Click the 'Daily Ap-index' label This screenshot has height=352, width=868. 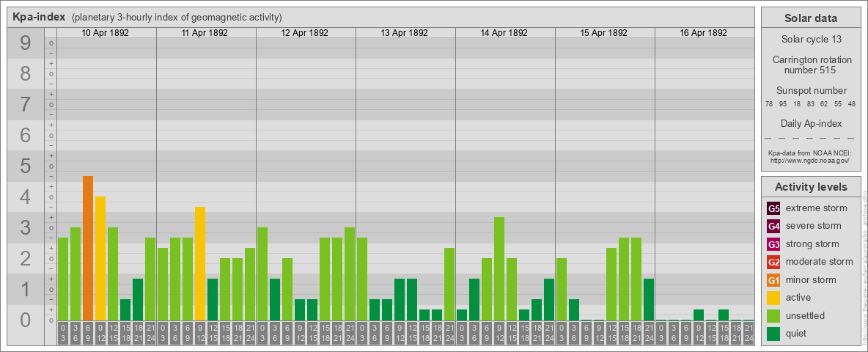(812, 123)
